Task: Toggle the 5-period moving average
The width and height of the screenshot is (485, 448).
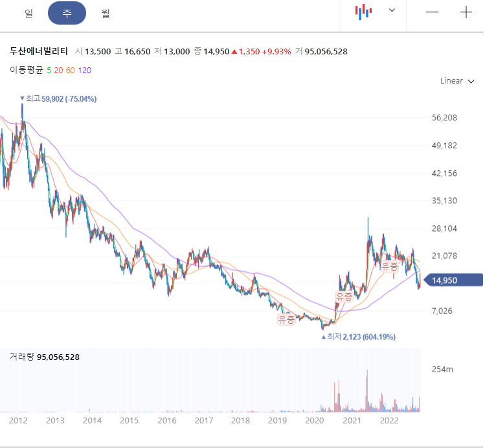Action: (49, 71)
